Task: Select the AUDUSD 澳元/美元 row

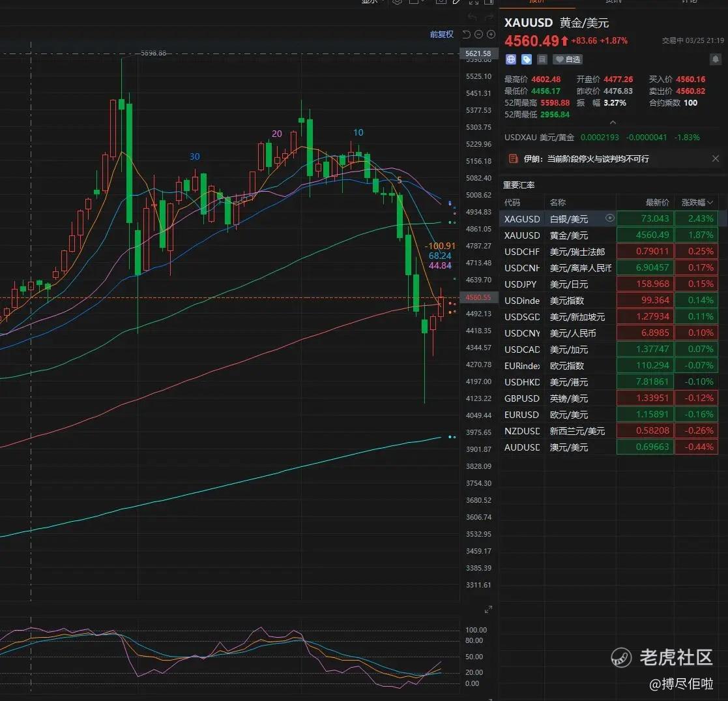Action: tap(609, 447)
